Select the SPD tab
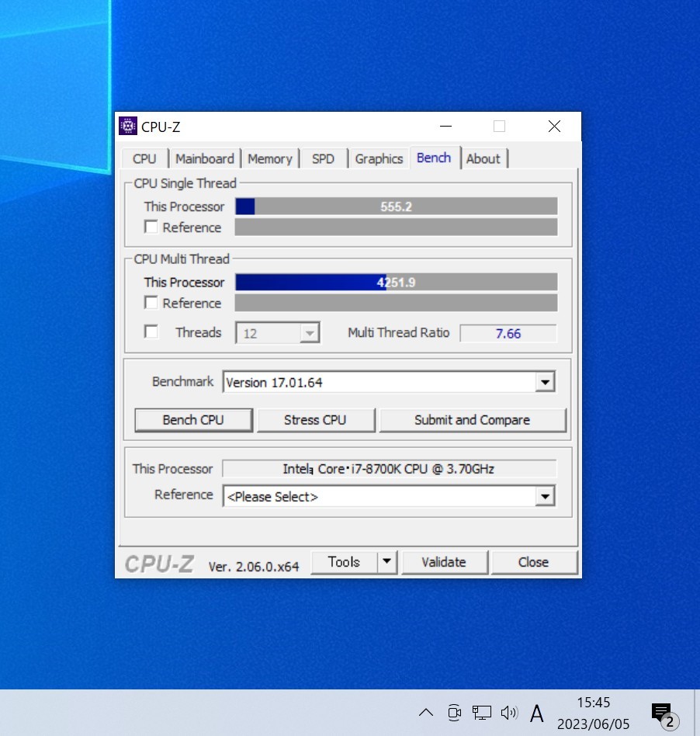Viewport: 700px width, 736px height. pyautogui.click(x=323, y=158)
